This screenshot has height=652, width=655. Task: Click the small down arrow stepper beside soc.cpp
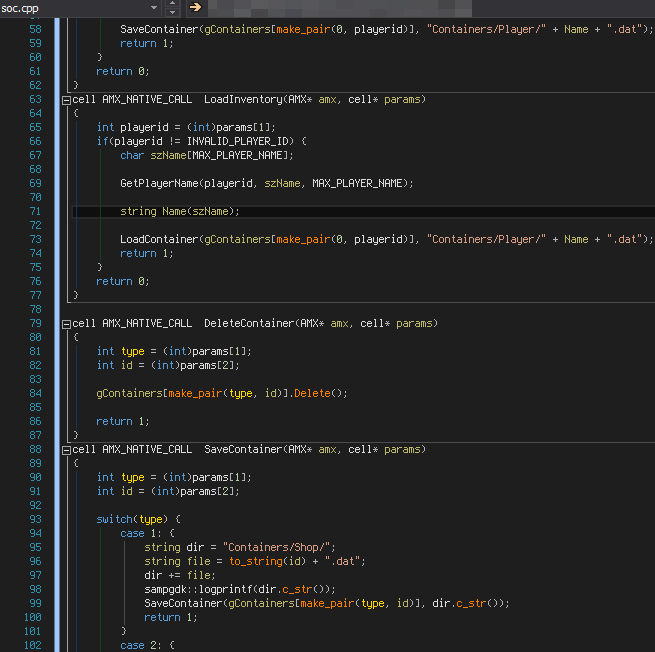(172, 13)
